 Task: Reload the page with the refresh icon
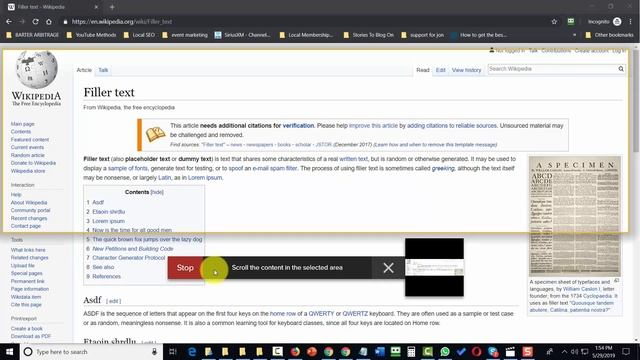point(36,22)
